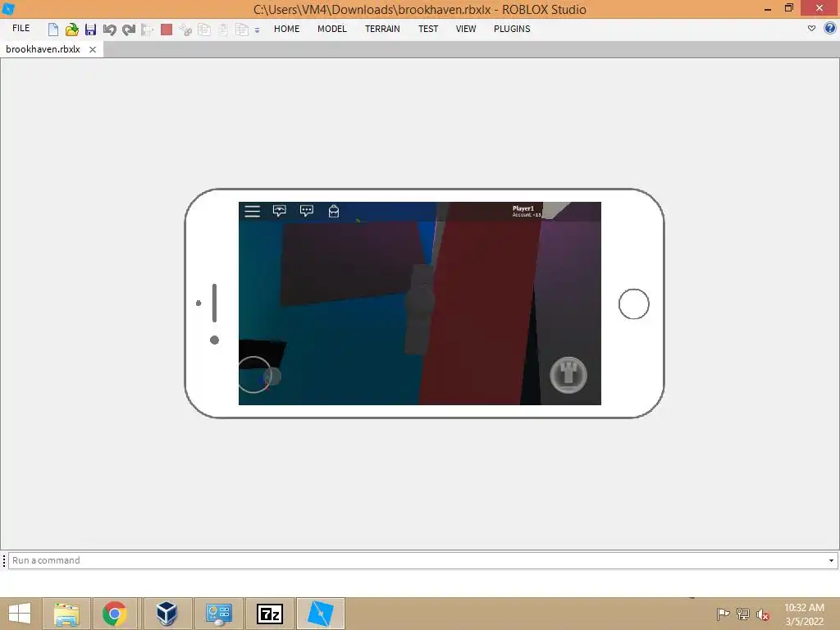840x630 pixels.
Task: Click the greyed-out Play test icon
Action: [148, 30]
